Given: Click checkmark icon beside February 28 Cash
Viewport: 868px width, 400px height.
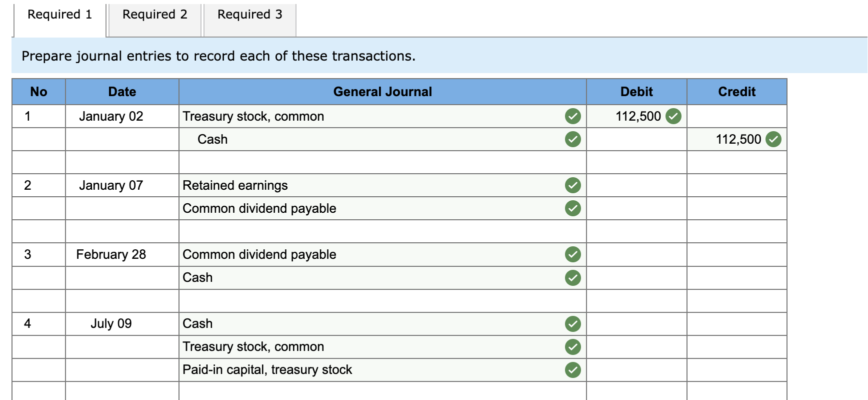Looking at the screenshot, I should 573,277.
